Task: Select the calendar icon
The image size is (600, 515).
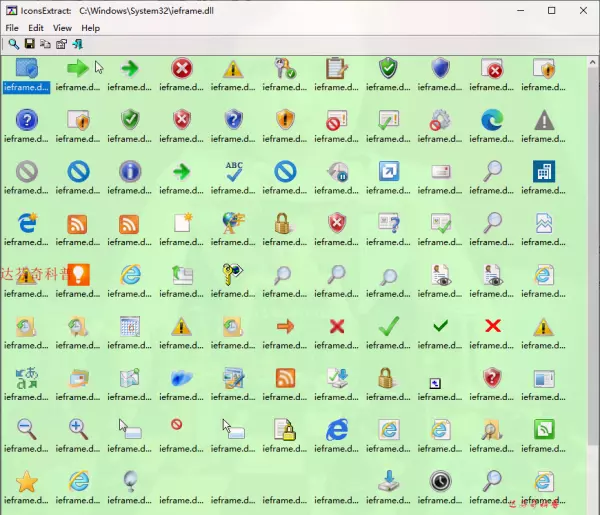Action: (130, 326)
